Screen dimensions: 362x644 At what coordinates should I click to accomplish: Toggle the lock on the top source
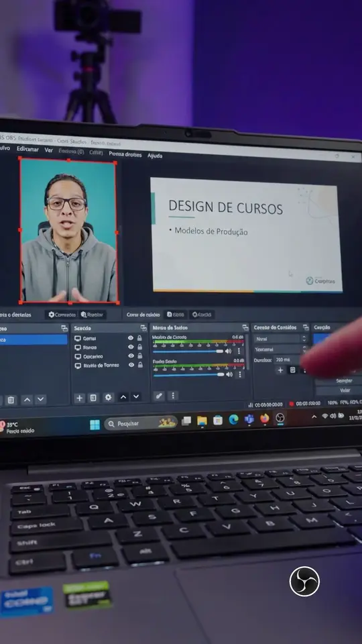point(139,337)
